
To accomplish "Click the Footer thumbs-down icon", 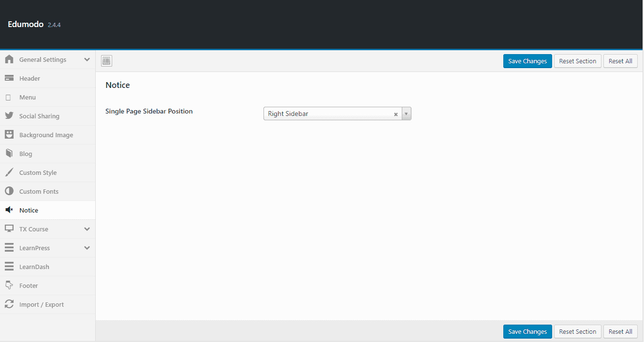I will (9, 285).
